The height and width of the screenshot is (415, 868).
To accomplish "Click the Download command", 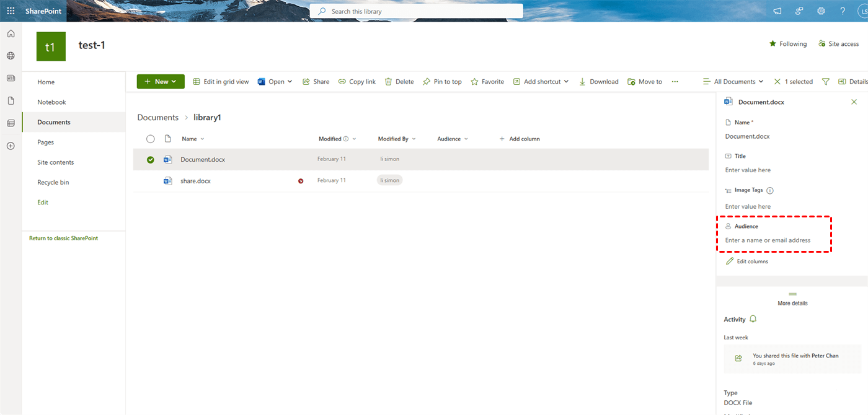I will (x=598, y=82).
